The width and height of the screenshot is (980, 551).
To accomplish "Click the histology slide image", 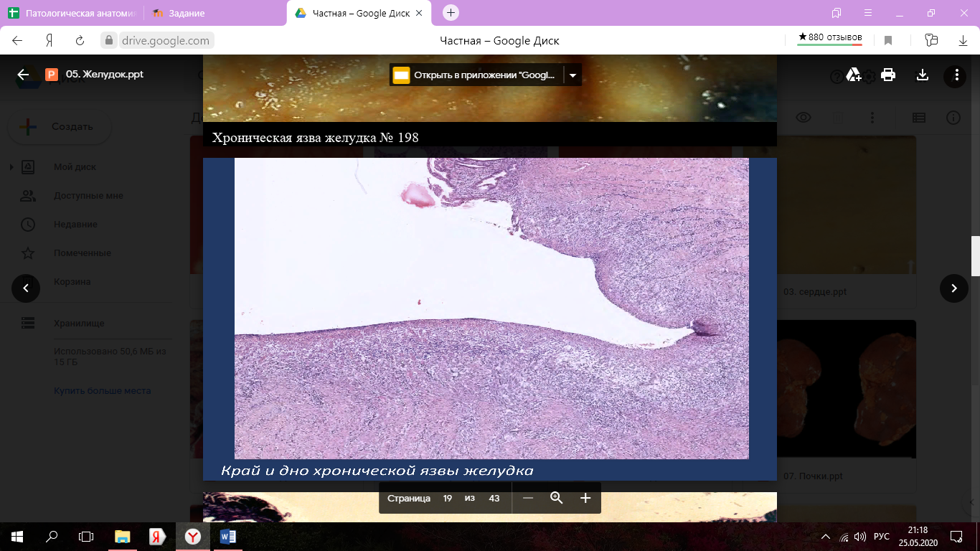I will click(491, 309).
